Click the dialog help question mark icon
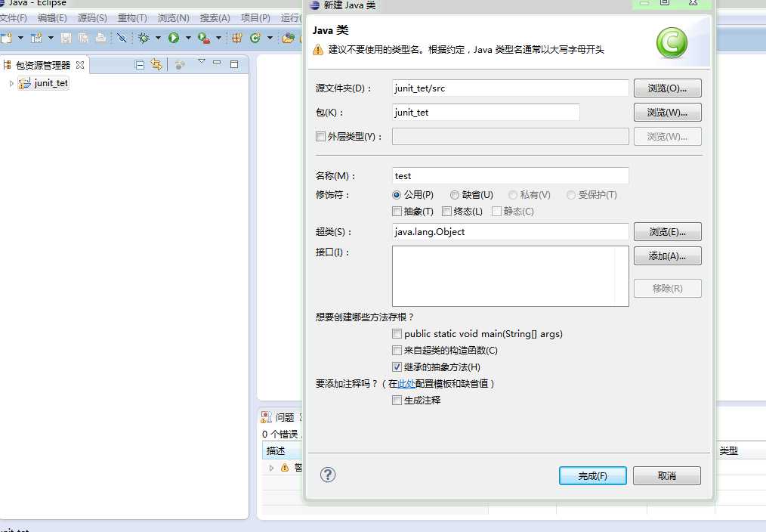This screenshot has height=532, width=766. [x=328, y=475]
